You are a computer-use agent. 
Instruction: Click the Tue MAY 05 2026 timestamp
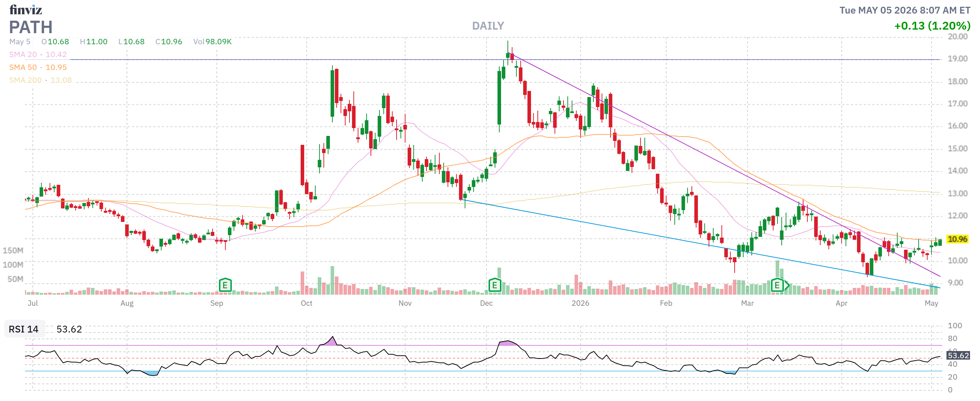(x=905, y=10)
